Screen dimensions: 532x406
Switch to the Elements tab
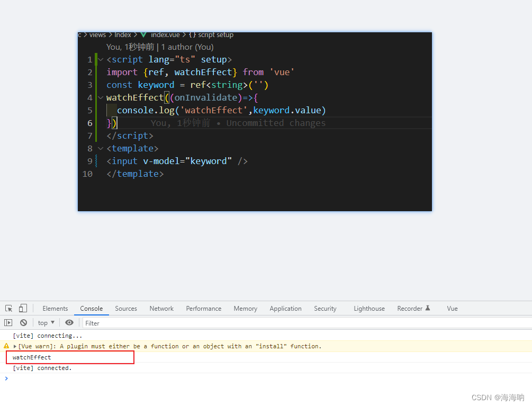pos(55,308)
